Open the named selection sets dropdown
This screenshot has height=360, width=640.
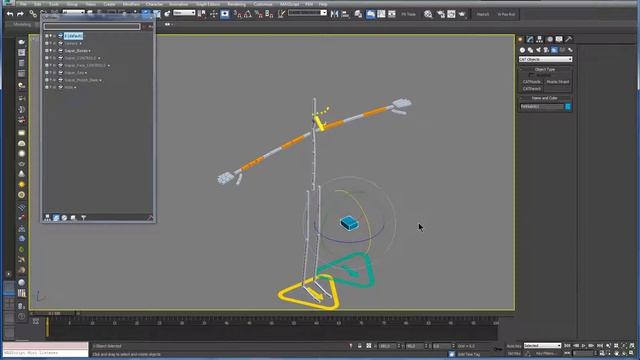pos(307,13)
